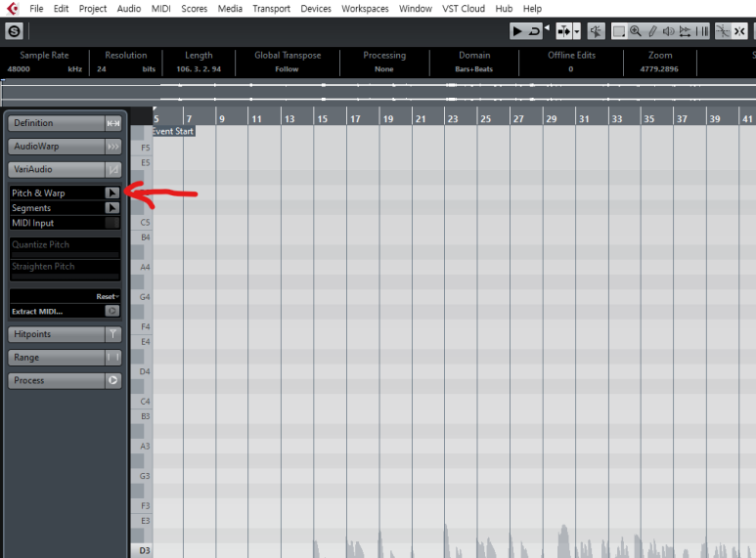Toggle the Snap icon in toolbar
This screenshot has width=756, height=558.
click(x=739, y=31)
